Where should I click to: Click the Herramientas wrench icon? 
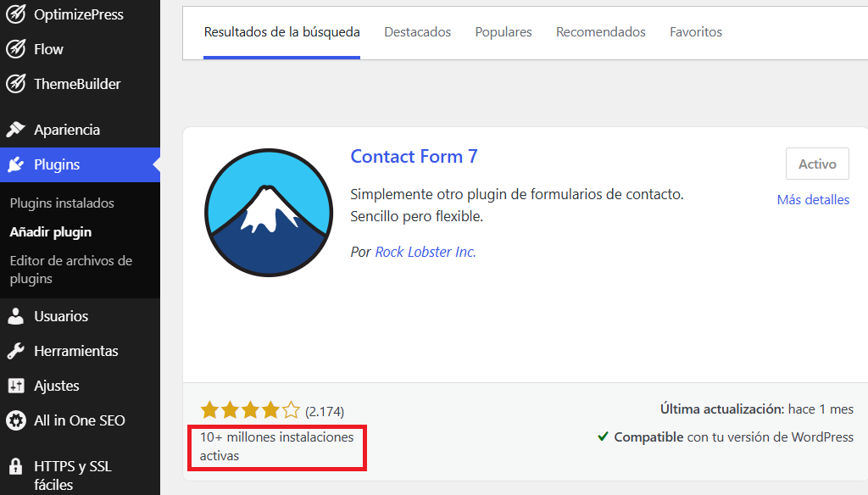pyautogui.click(x=16, y=351)
